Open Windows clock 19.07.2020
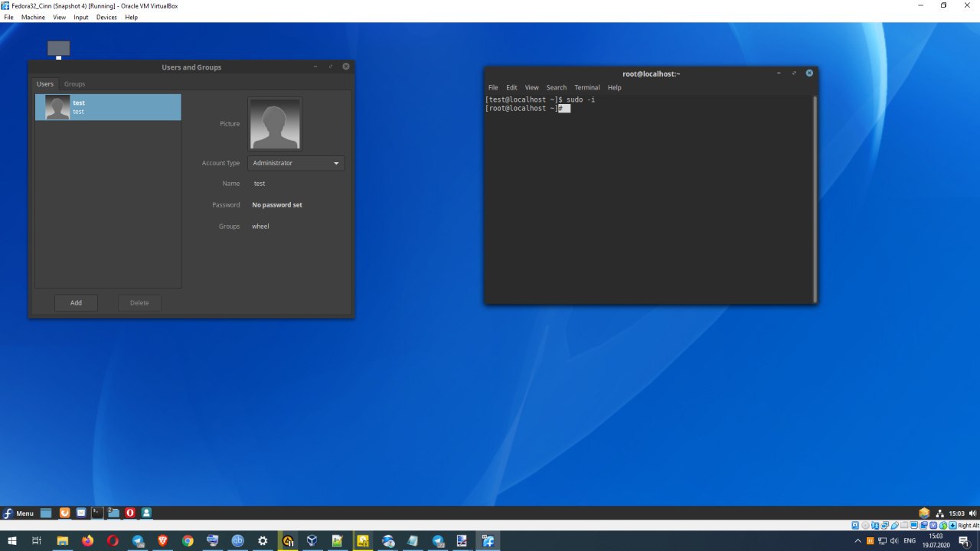The height and width of the screenshot is (551, 980). 936,541
